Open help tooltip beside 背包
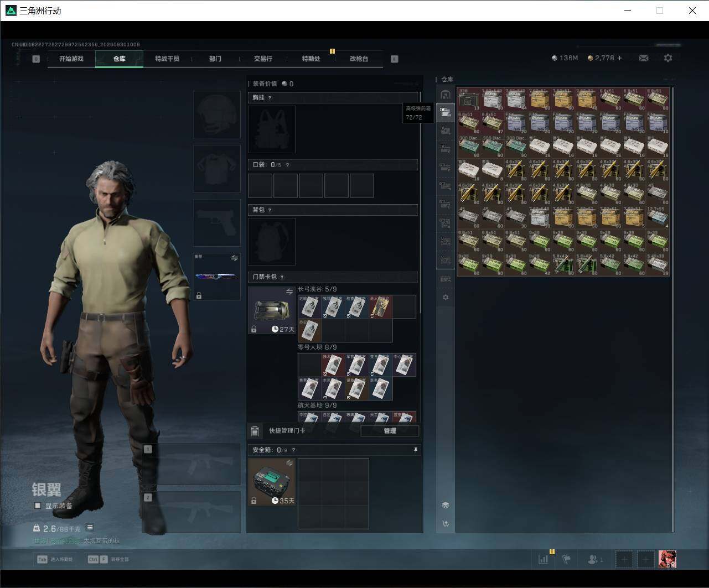The width and height of the screenshot is (709, 588). pyautogui.click(x=270, y=210)
